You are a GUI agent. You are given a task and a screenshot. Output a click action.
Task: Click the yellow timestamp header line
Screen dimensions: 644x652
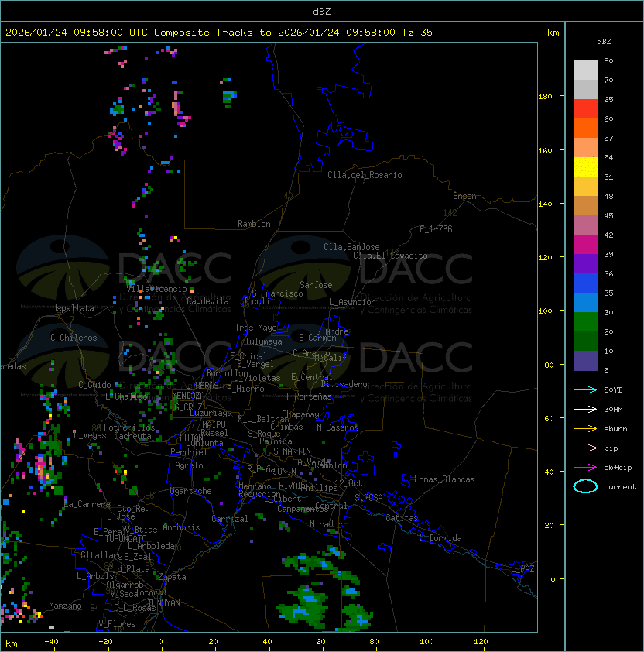pos(219,33)
